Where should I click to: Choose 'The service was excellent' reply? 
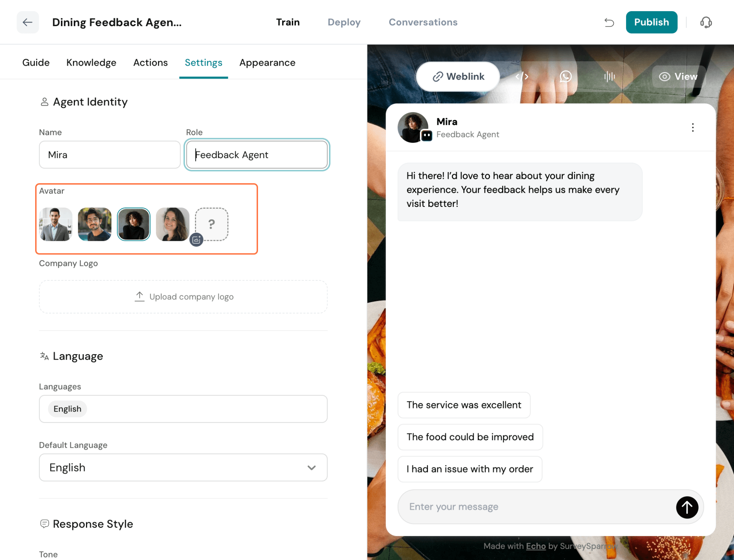(x=464, y=405)
